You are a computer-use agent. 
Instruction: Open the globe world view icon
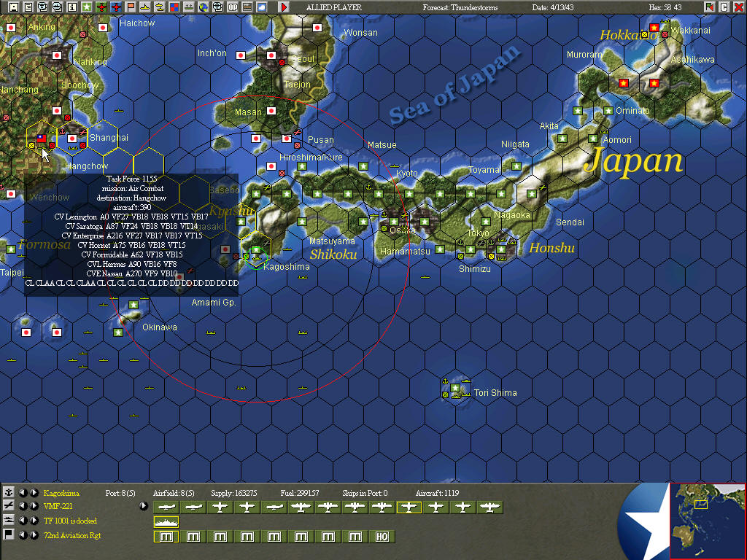204,7
